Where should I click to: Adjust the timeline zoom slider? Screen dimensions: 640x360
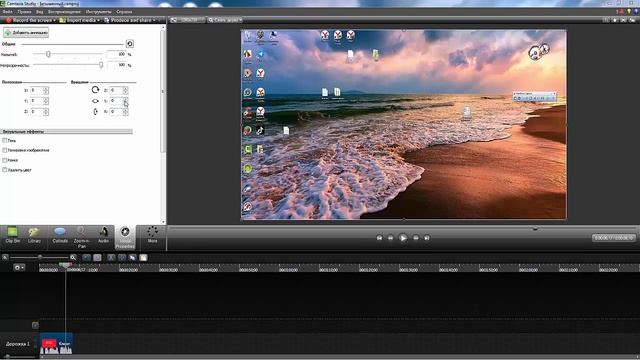[40, 257]
